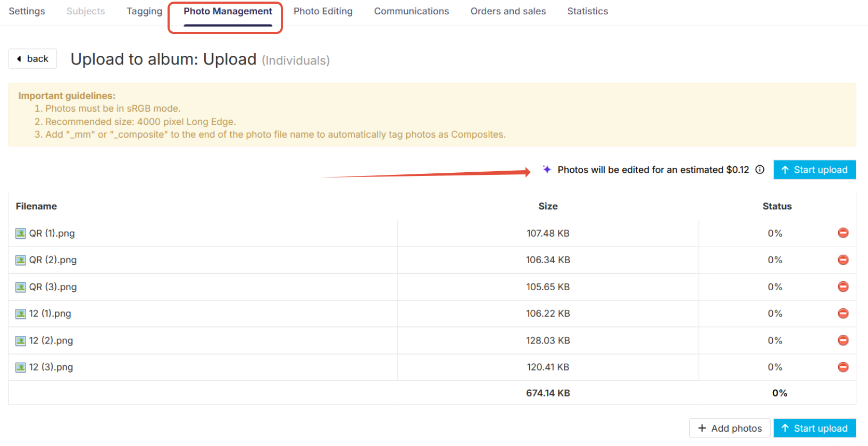Select the QR (3).png filename
Screen dimensions: 868x446
point(53,287)
